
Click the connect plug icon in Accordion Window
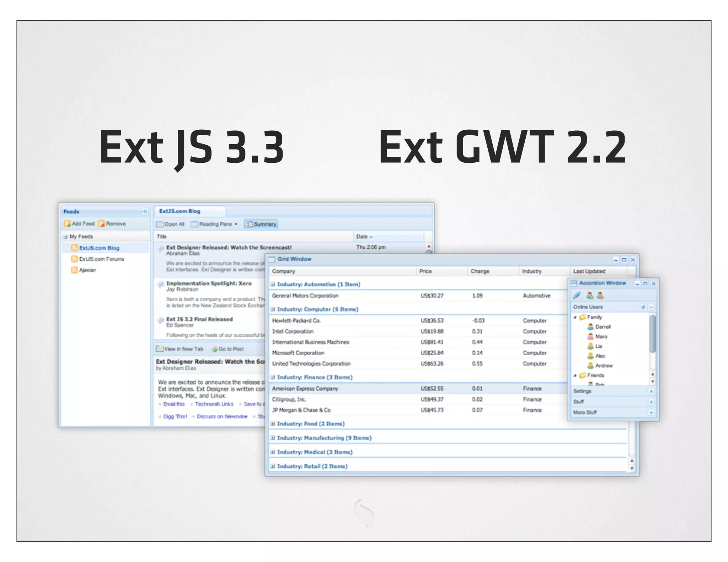[577, 295]
